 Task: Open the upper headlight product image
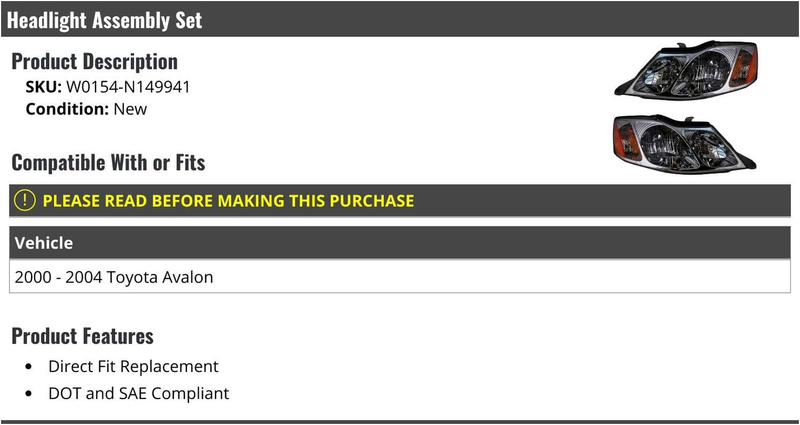[686, 70]
